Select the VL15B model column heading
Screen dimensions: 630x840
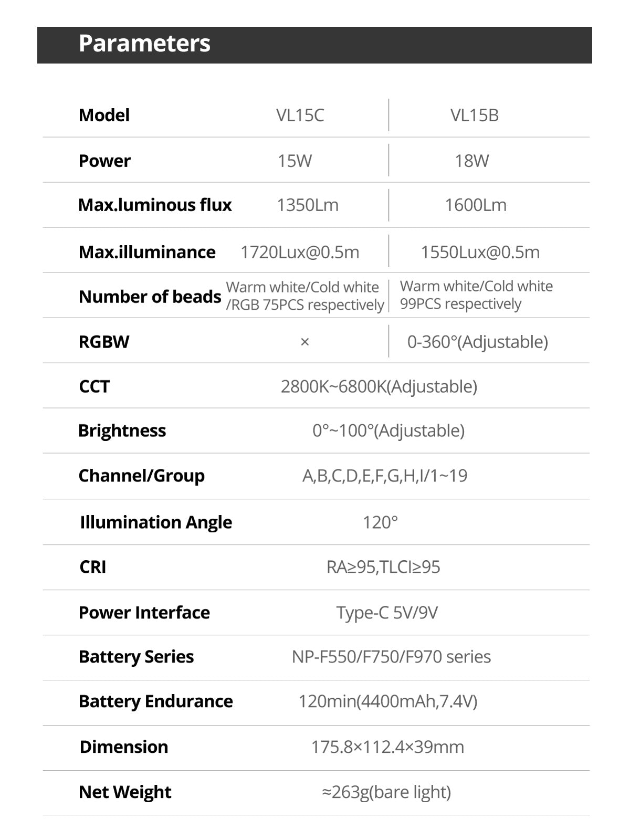click(x=475, y=115)
